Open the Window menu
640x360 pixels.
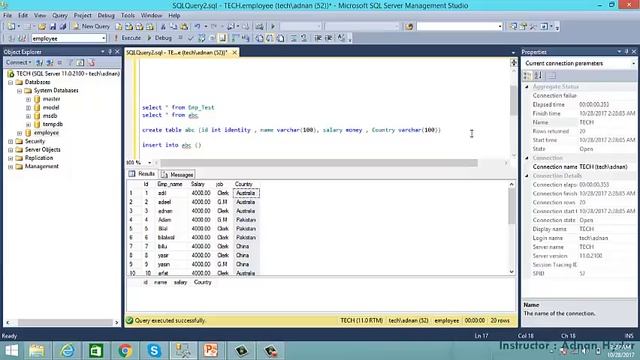151,15
